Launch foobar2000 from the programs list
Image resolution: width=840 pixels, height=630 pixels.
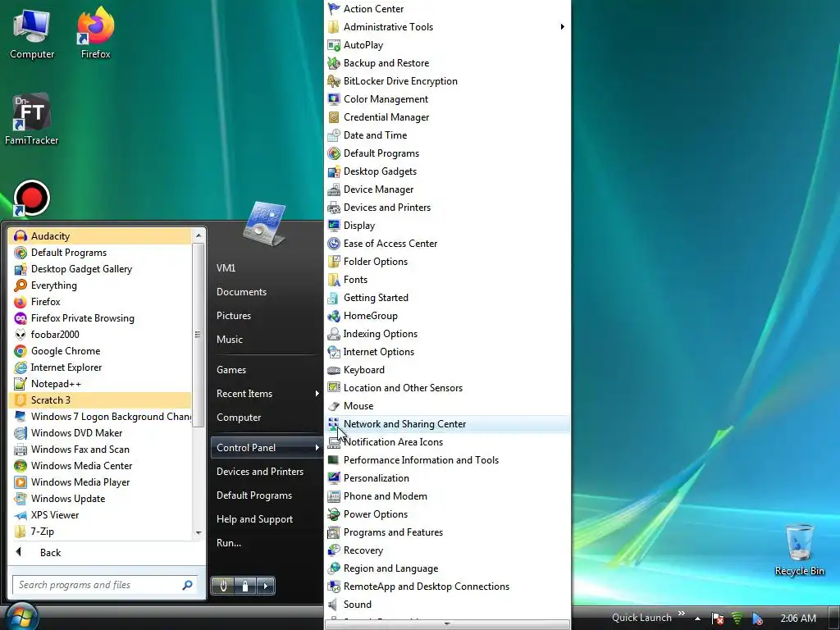[100, 335]
